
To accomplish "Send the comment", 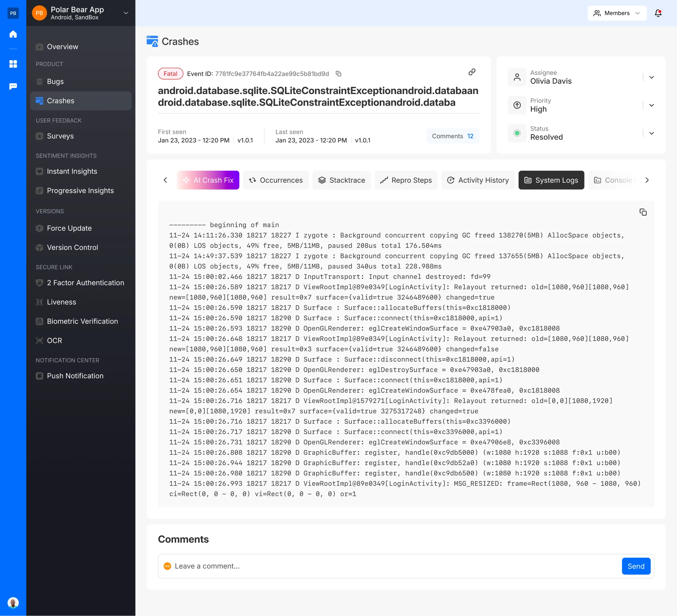I will coord(636,566).
